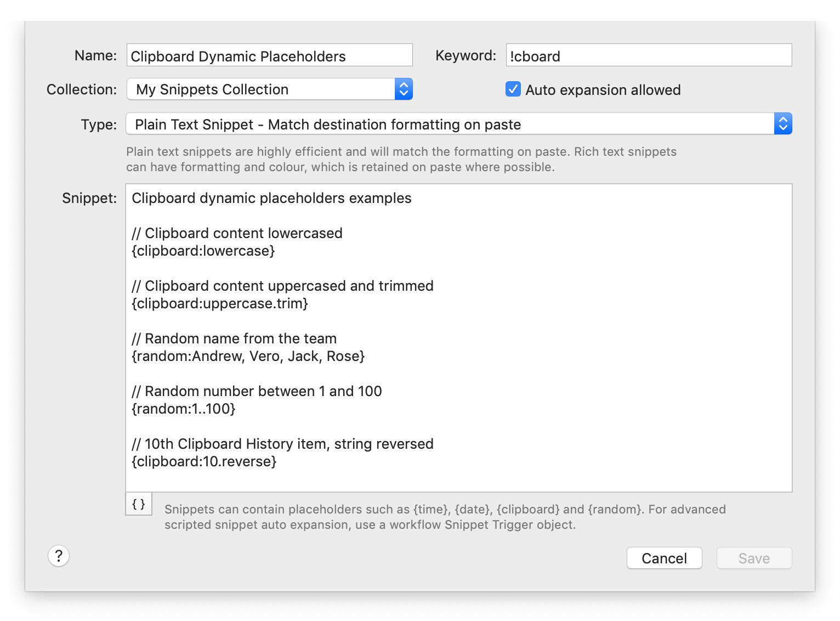Click the Clipboard Dynamic Placeholders name text
This screenshot has height=621, width=840.
(237, 55)
